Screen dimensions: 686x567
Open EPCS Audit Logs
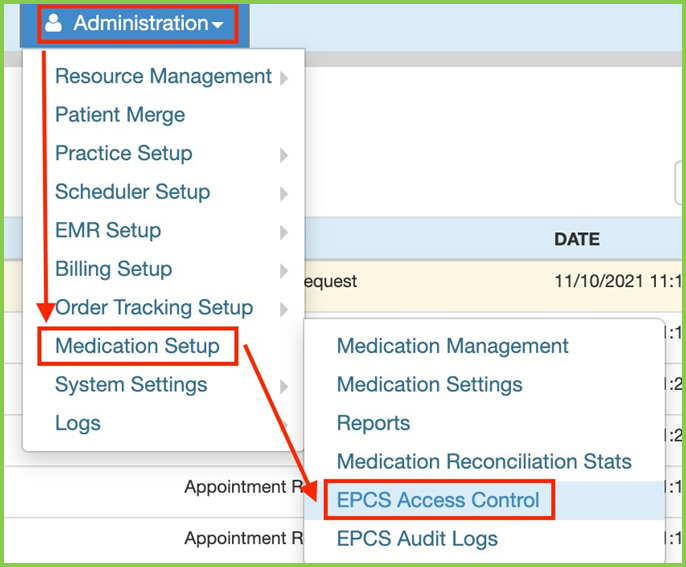coord(417,539)
